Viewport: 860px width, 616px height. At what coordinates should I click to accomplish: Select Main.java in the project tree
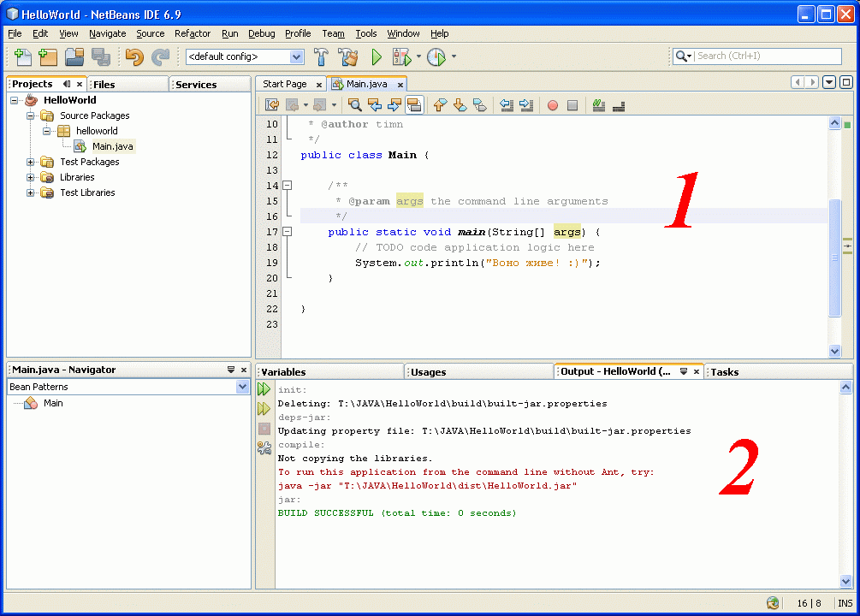click(112, 146)
